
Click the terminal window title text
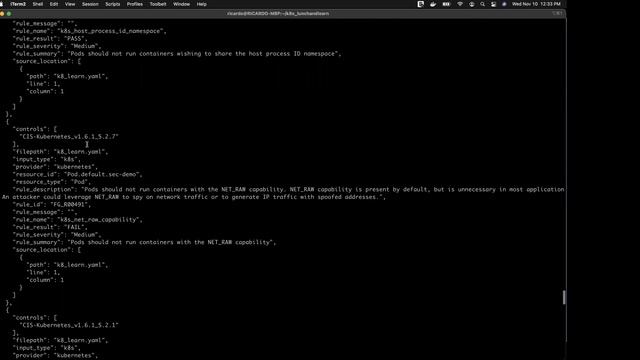(x=278, y=13)
